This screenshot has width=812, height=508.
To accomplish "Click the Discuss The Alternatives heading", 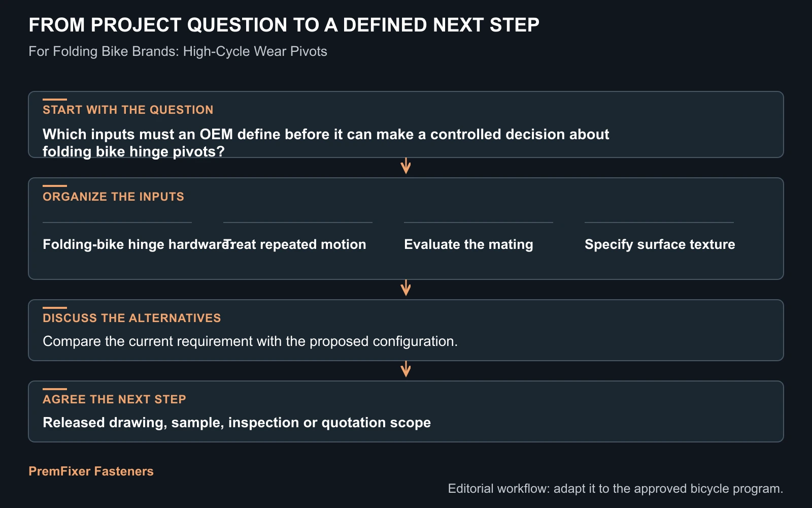I will coord(132,318).
